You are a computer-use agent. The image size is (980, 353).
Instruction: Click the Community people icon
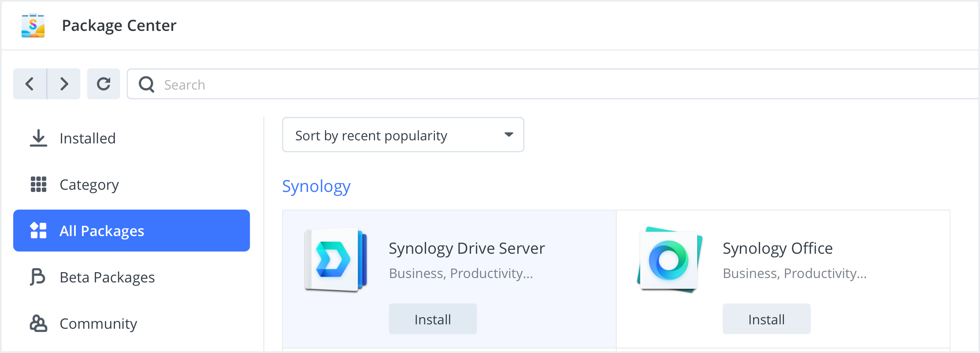coord(38,323)
